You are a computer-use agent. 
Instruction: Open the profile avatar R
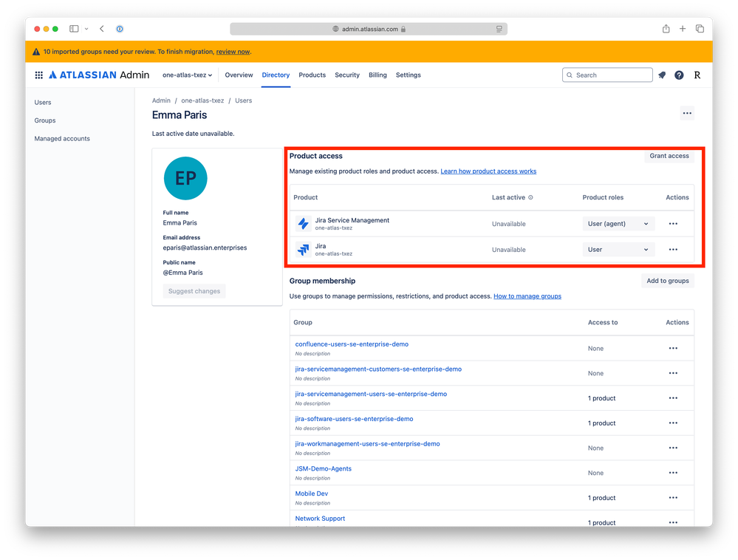click(697, 75)
